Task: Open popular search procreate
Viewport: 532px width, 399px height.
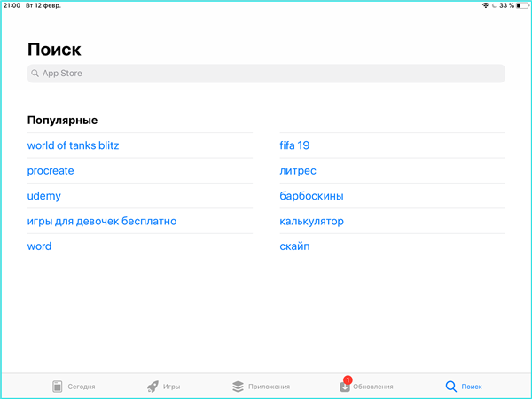Action: (51, 170)
